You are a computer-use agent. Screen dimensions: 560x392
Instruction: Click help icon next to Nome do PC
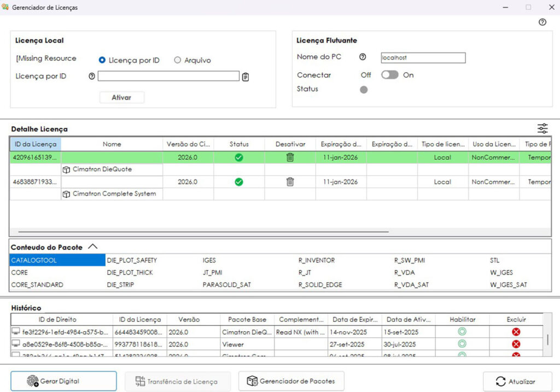[363, 57]
